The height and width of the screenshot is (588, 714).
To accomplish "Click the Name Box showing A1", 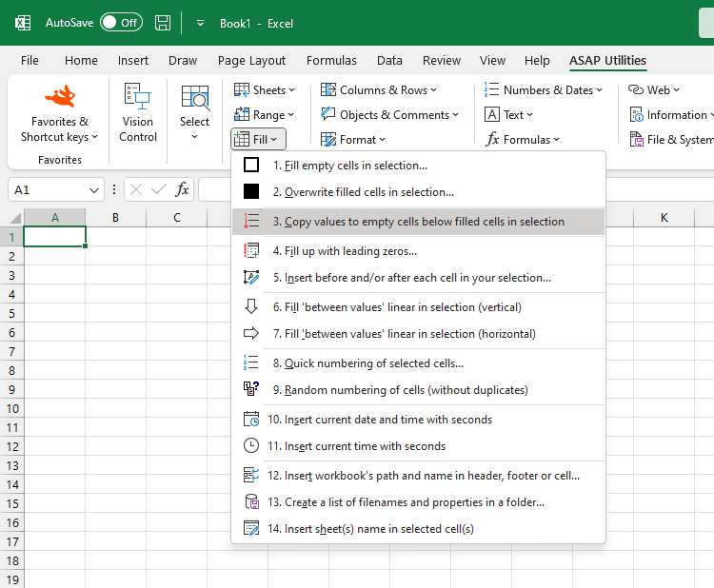I will point(48,189).
